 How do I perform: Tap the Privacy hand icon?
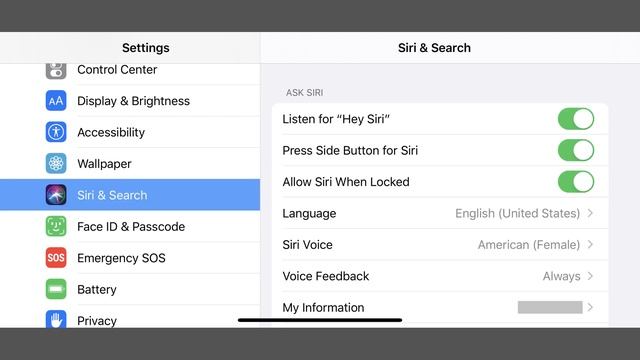(x=56, y=319)
